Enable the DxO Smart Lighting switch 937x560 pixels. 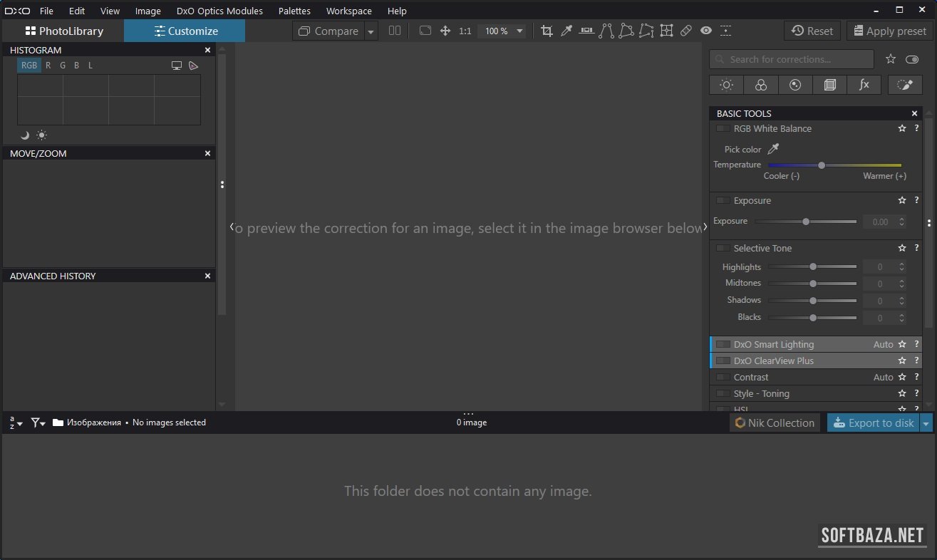click(x=723, y=344)
